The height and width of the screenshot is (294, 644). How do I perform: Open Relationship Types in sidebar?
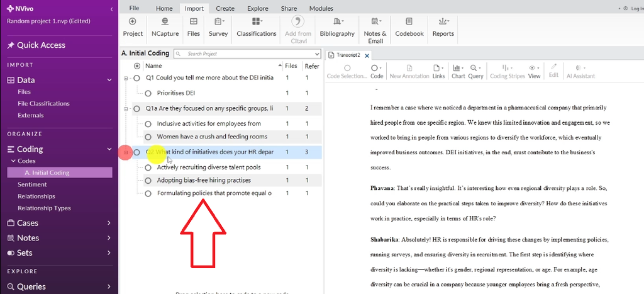click(45, 208)
